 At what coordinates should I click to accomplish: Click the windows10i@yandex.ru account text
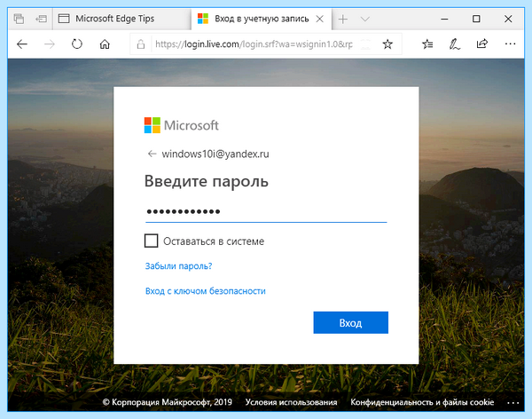215,154
